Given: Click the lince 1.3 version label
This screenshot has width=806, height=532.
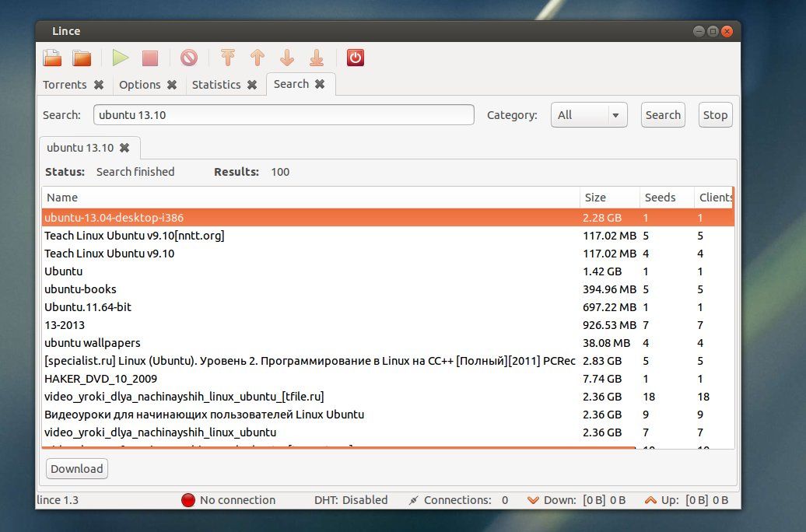Looking at the screenshot, I should (x=58, y=500).
